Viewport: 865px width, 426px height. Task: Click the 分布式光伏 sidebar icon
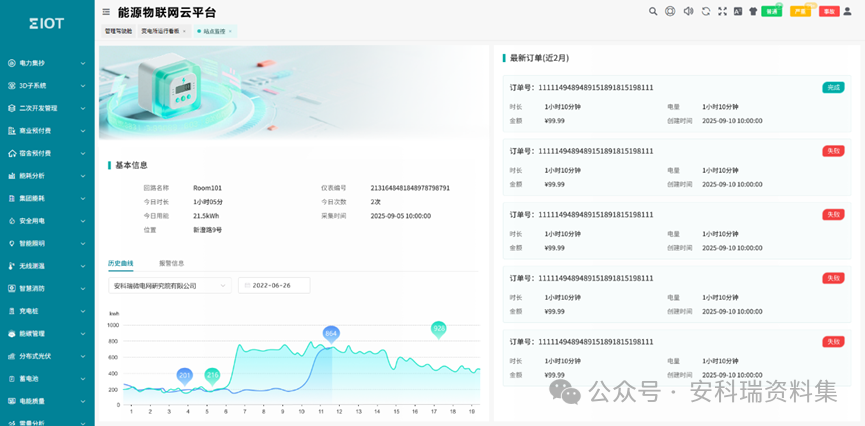point(12,356)
